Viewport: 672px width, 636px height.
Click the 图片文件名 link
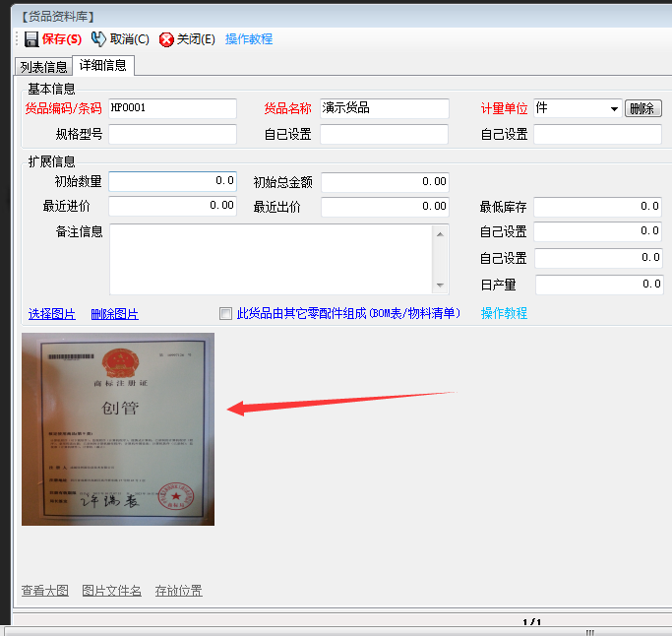point(112,591)
